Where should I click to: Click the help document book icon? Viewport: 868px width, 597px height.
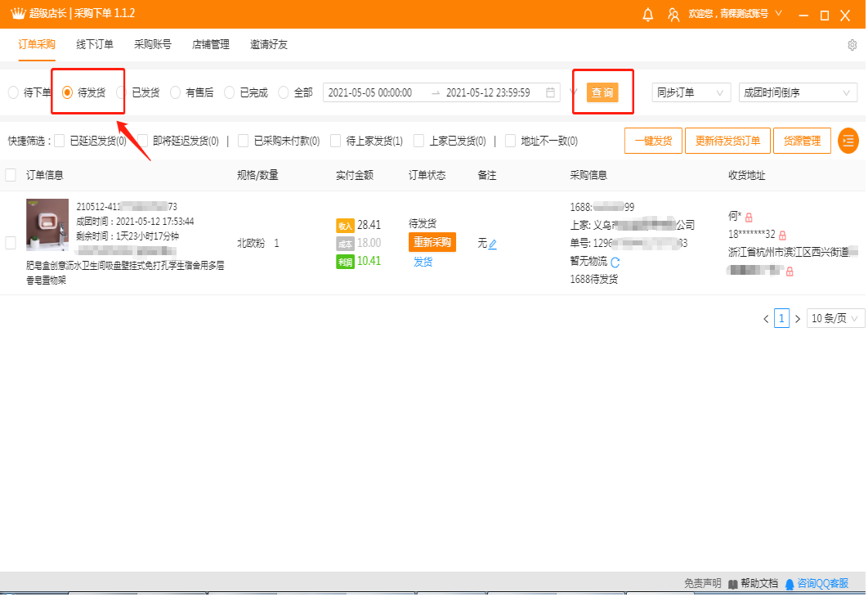733,584
